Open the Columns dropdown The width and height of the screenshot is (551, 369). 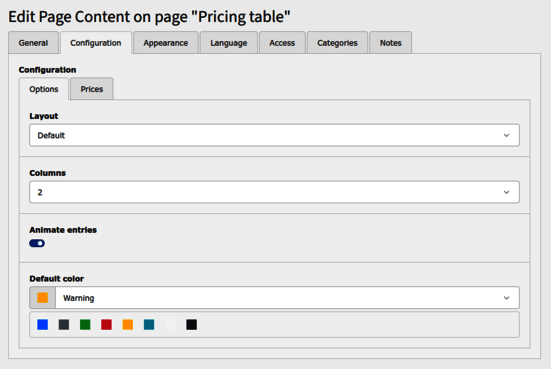click(x=274, y=192)
